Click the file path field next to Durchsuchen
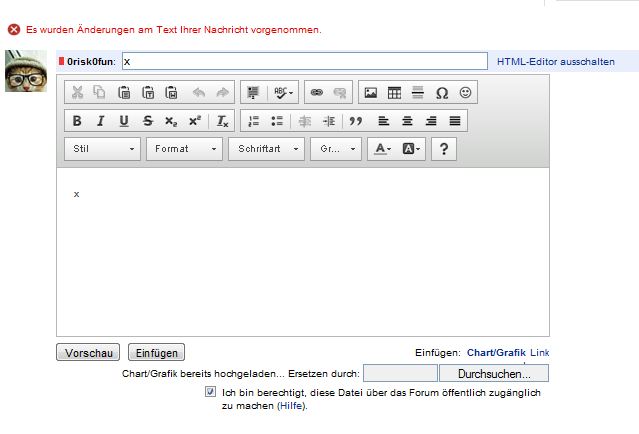This screenshot has width=639, height=434. click(x=400, y=373)
